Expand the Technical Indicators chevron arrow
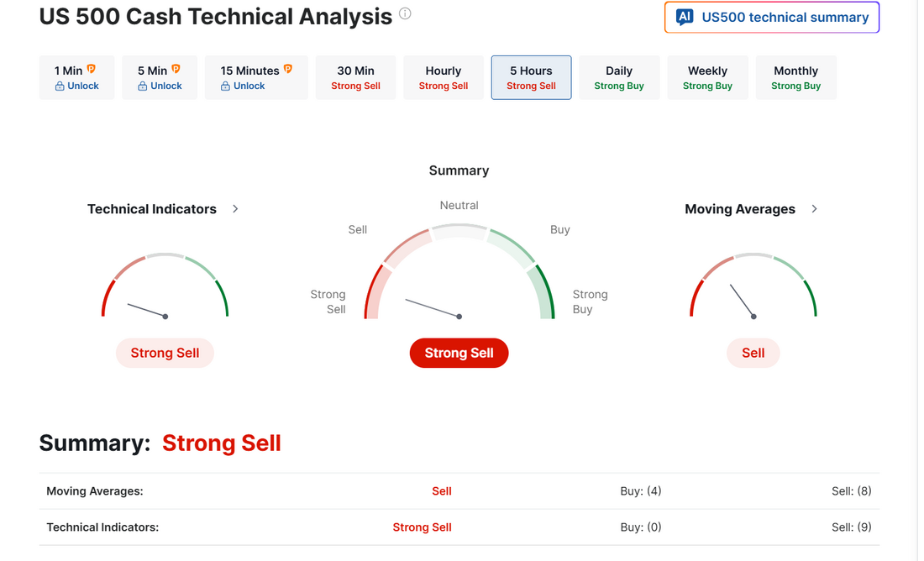The image size is (924, 561). pos(235,209)
